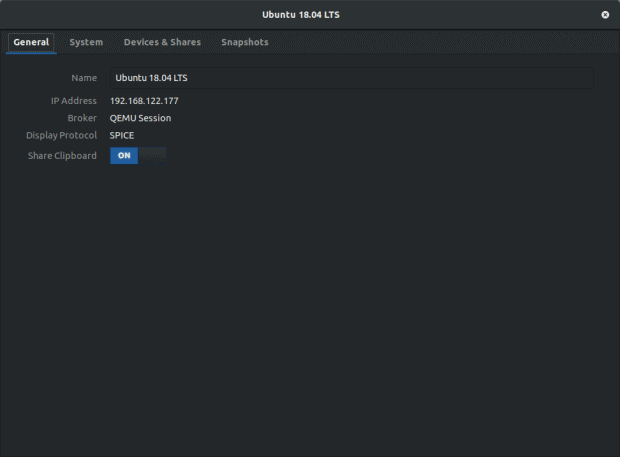The height and width of the screenshot is (457, 620).
Task: Click the dark handle of the clipboard switch
Action: (x=152, y=156)
